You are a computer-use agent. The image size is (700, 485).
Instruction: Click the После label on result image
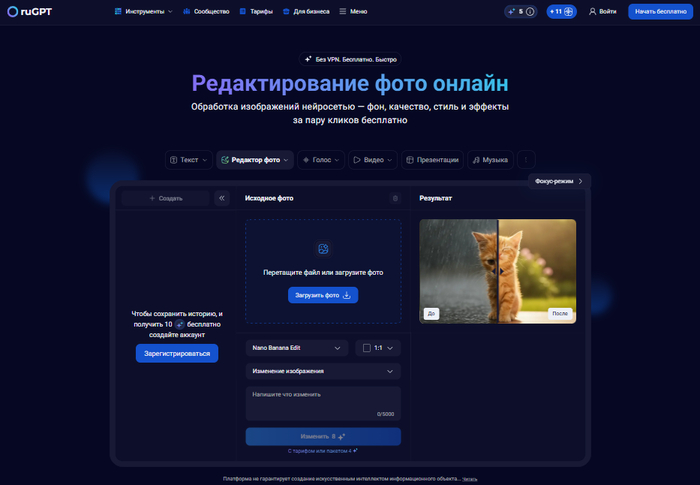click(x=560, y=313)
